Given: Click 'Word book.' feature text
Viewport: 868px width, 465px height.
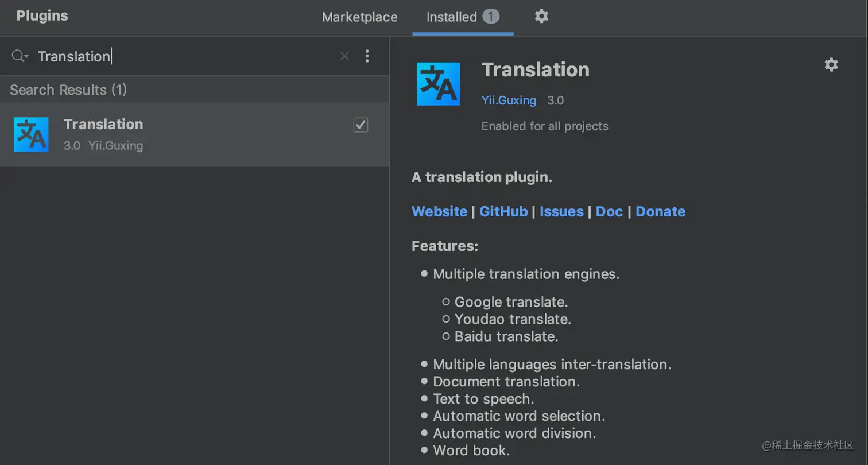Looking at the screenshot, I should click(471, 451).
